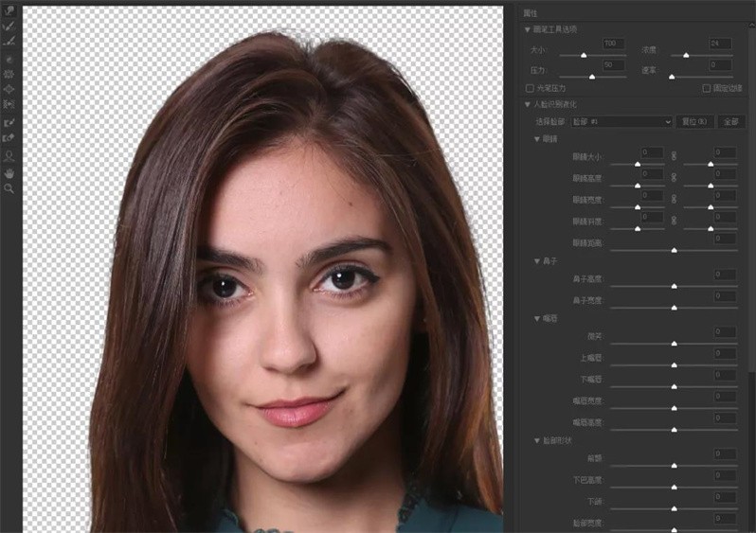Collapse the 脸部形状 section

536,440
